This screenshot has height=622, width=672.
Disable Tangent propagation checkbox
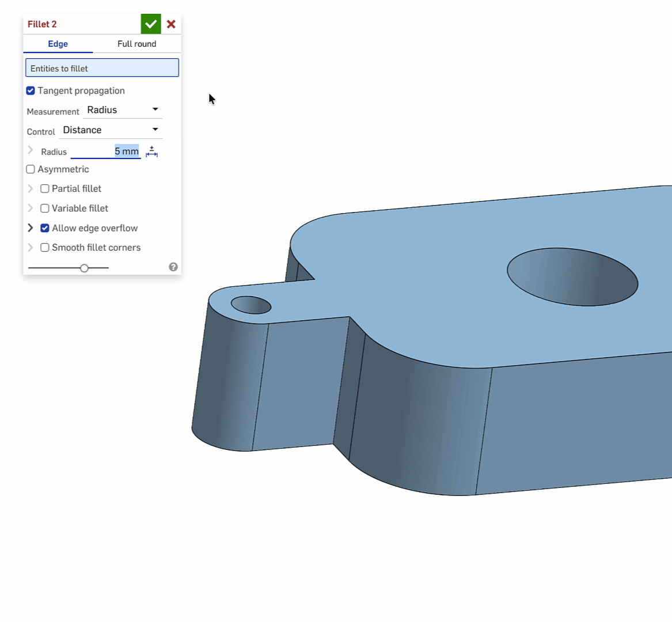click(31, 90)
